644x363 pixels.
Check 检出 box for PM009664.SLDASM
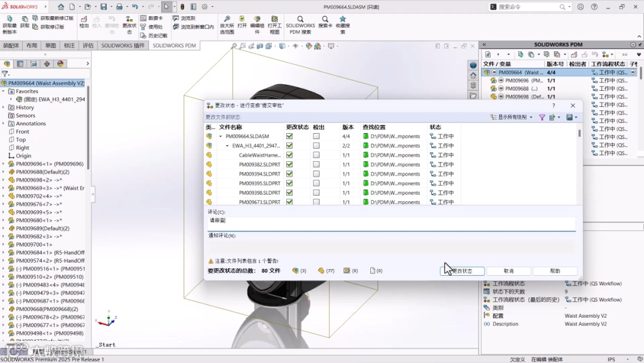click(x=316, y=136)
